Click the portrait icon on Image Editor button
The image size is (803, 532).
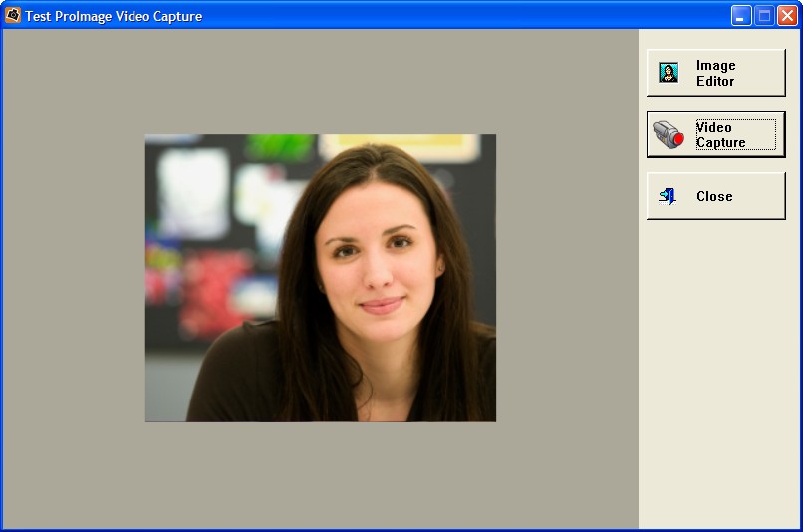point(669,73)
